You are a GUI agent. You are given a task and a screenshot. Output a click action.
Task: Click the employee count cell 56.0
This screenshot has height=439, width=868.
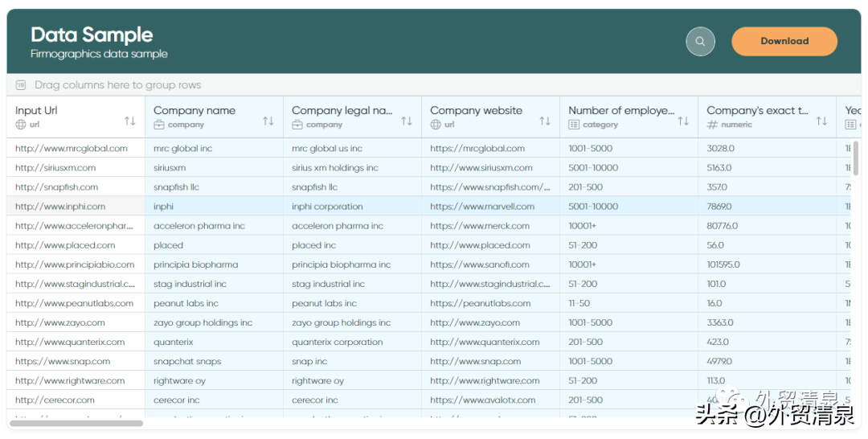point(768,245)
